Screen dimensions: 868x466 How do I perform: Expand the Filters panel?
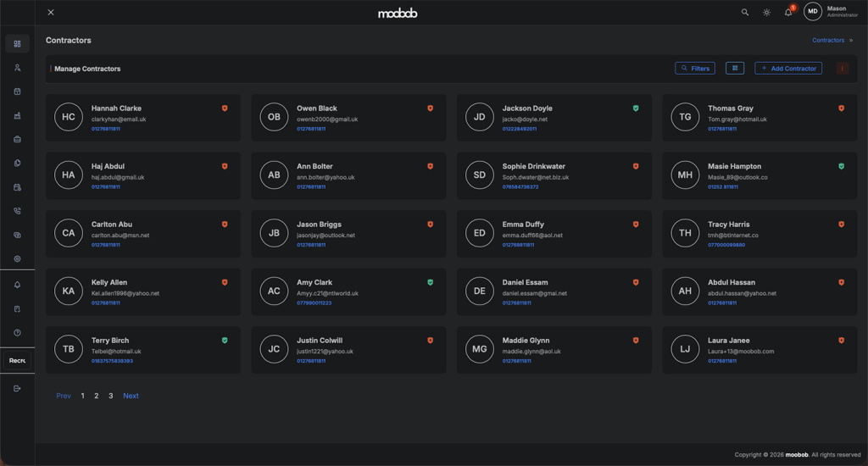(x=695, y=69)
